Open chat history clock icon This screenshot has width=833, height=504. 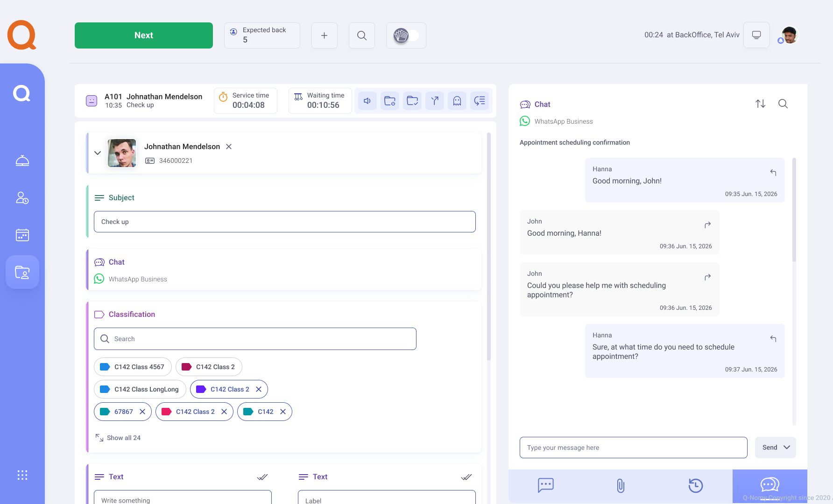pos(695,486)
